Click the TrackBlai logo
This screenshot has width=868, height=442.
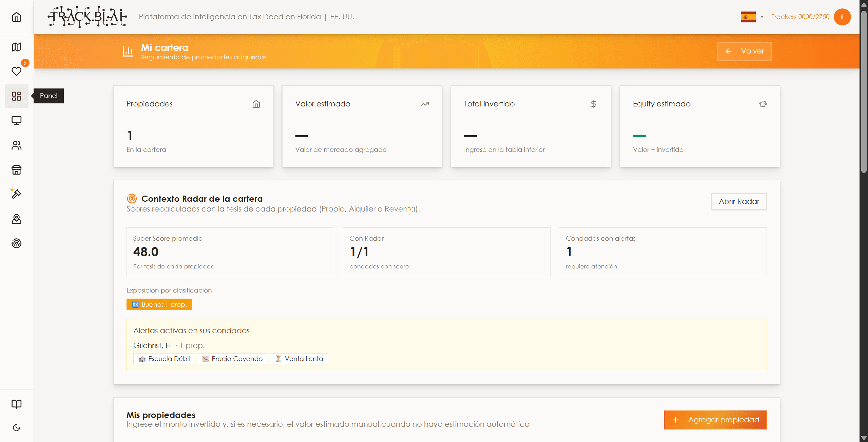pyautogui.click(x=88, y=17)
